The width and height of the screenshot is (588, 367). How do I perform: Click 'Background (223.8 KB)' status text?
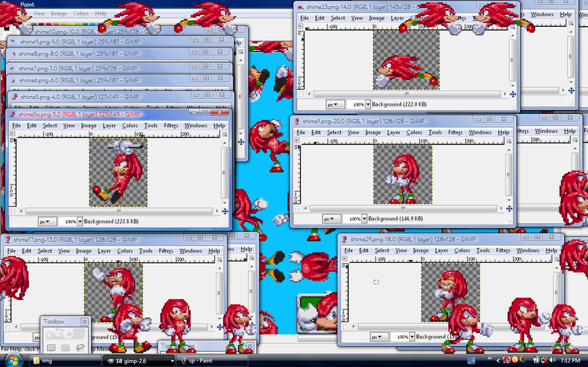pyautogui.click(x=111, y=221)
